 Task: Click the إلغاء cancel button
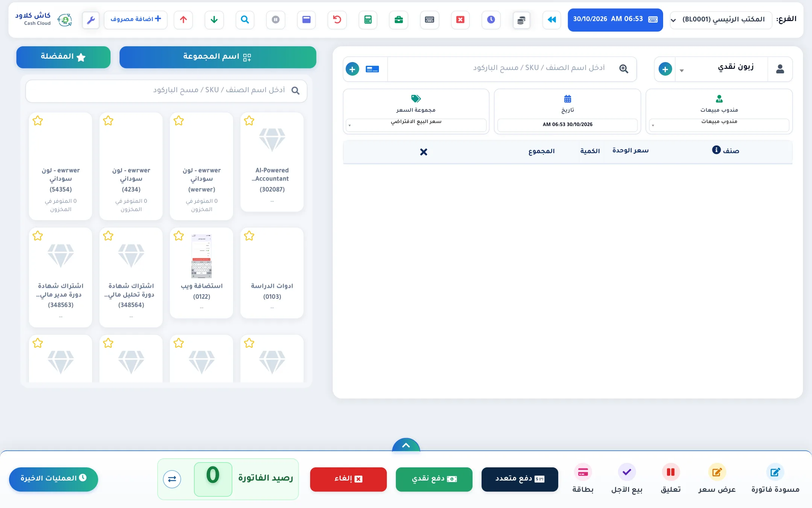[348, 479]
